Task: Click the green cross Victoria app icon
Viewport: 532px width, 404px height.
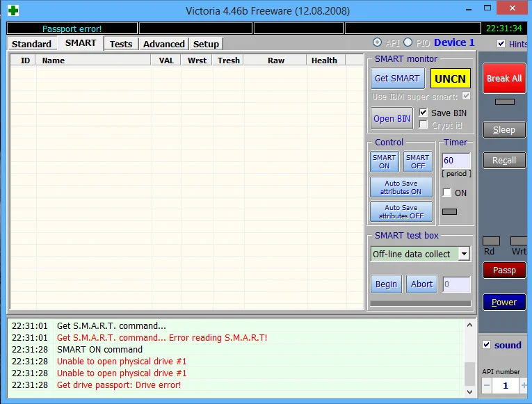Action: coord(13,10)
